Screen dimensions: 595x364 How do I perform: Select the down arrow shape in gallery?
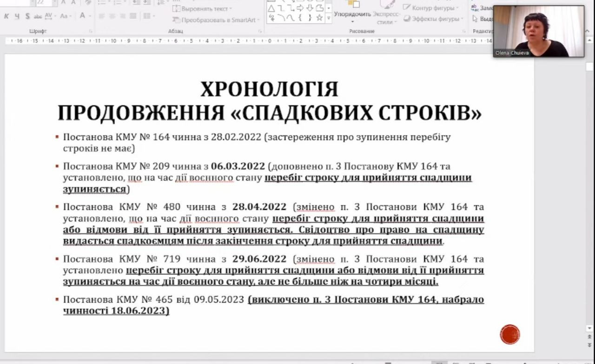[x=310, y=8]
